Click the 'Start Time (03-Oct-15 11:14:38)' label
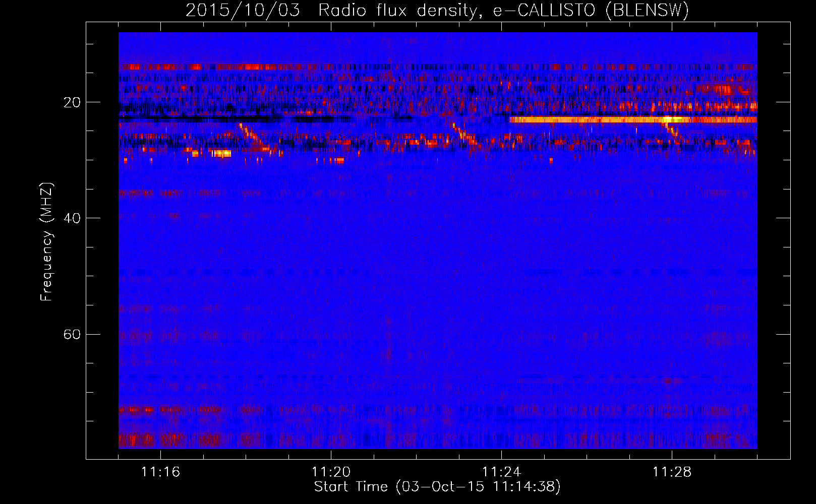This screenshot has height=504, width=816. pyautogui.click(x=437, y=487)
